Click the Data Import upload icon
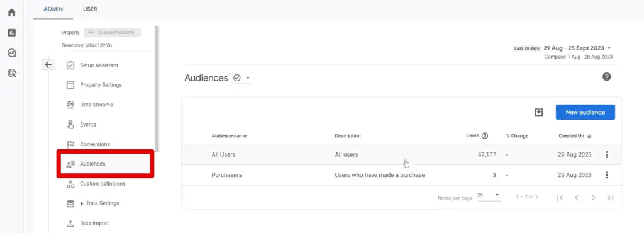The image size is (644, 233). [70, 224]
